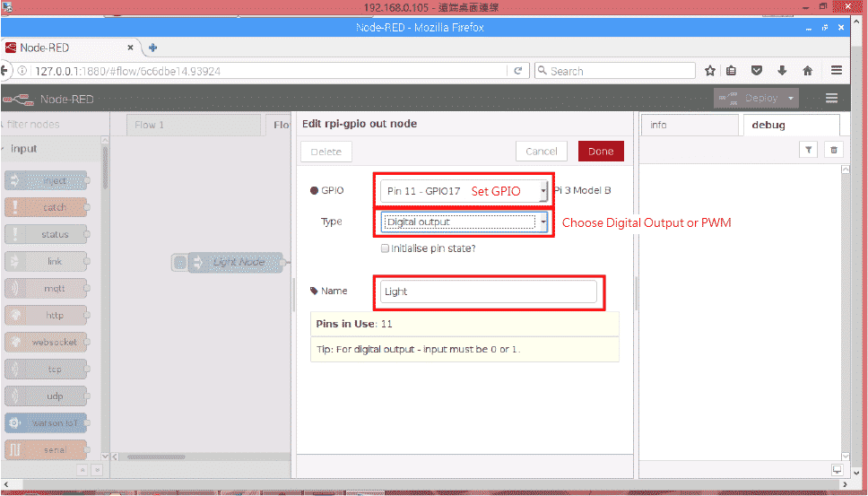868x496 pixels.
Task: Select the http node in palette
Action: point(47,316)
